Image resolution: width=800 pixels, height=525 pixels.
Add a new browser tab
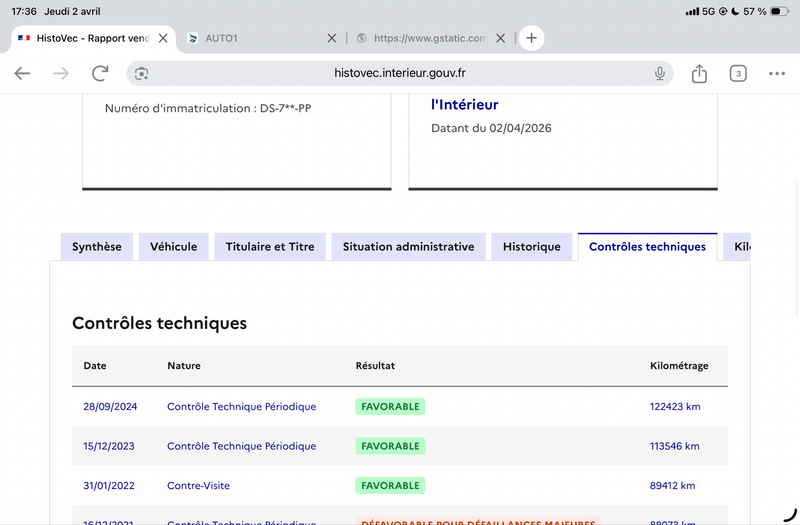[531, 38]
